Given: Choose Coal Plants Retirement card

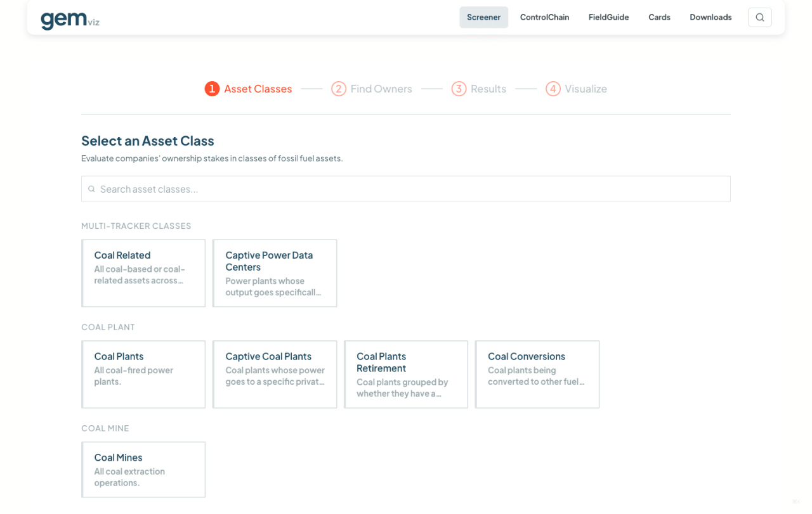Looking at the screenshot, I should click(x=406, y=375).
